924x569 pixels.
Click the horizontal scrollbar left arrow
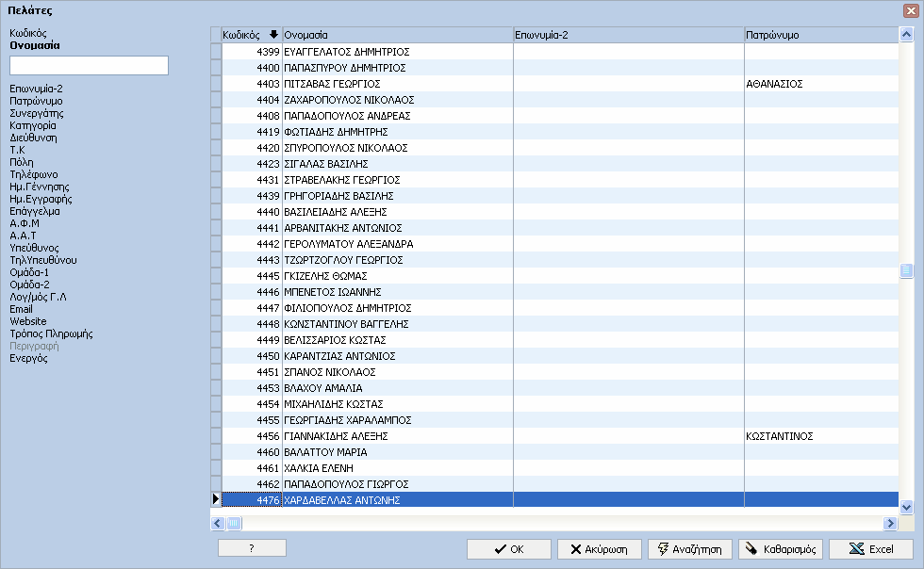218,523
